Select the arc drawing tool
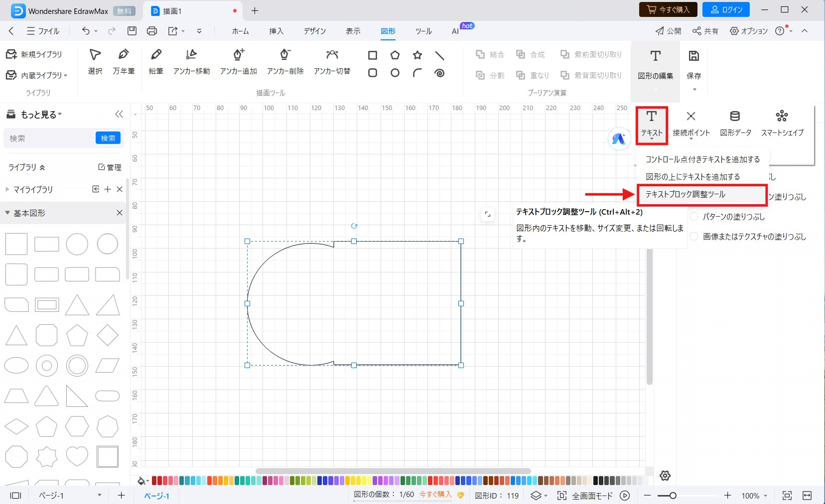This screenshot has width=825, height=504. click(417, 73)
